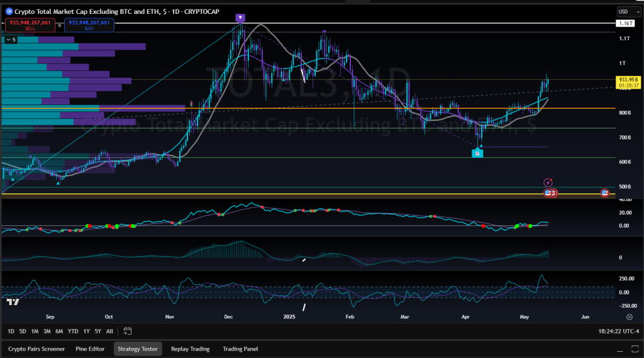This screenshot has height=358, width=644.
Task: Click the 1T price axis label
Action: click(622, 63)
